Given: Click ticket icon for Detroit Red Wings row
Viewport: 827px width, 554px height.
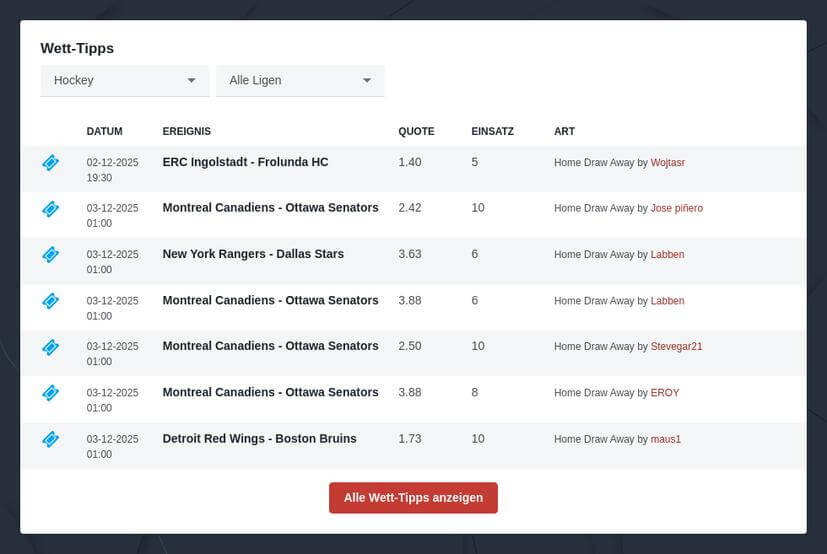Looking at the screenshot, I should (51, 439).
